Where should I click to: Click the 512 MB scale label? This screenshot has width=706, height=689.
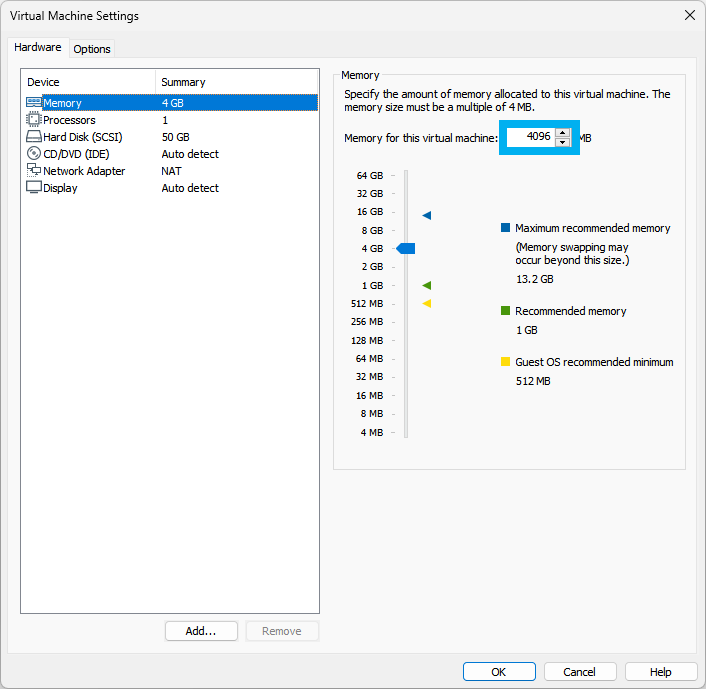(x=367, y=304)
